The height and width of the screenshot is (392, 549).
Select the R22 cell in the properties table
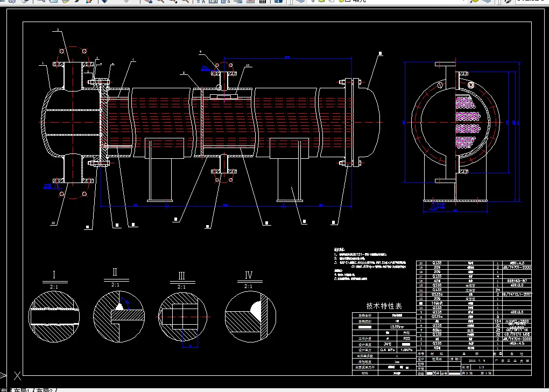point(406,338)
